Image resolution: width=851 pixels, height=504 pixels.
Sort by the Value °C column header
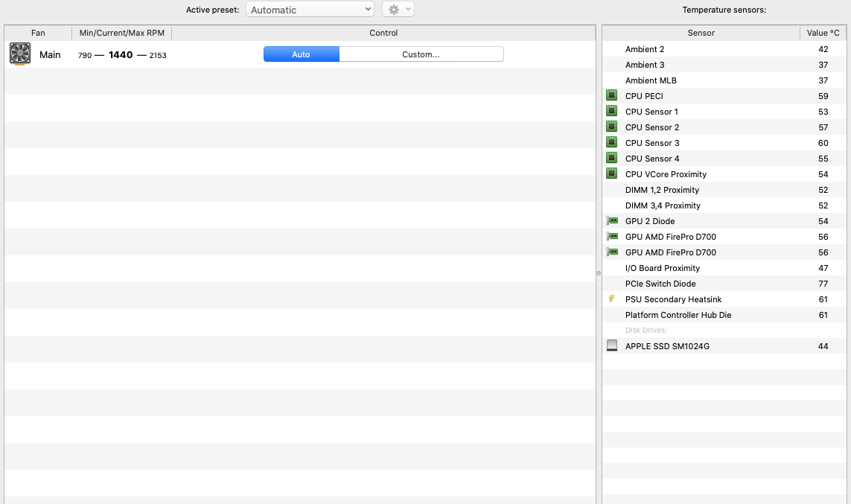(823, 33)
